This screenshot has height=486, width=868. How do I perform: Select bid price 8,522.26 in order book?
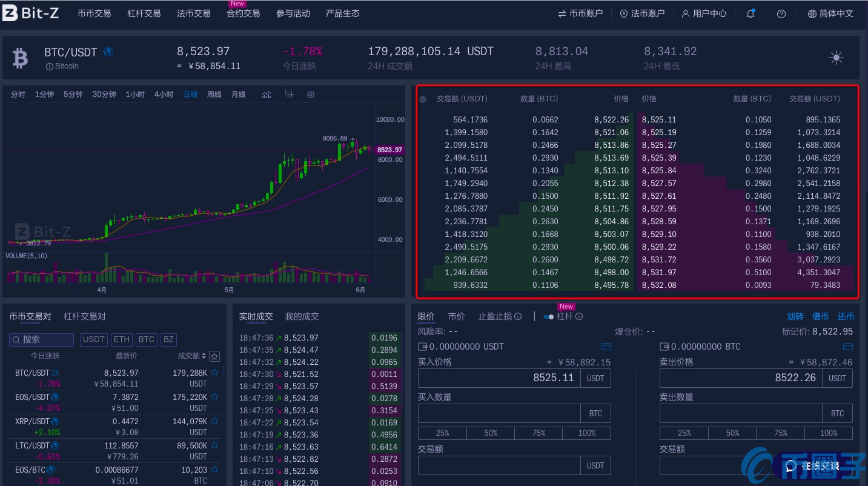612,120
